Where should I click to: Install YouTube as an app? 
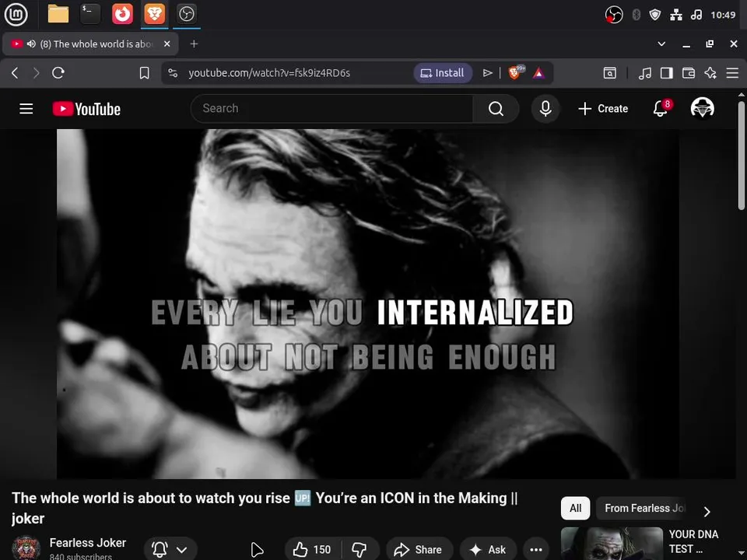[443, 73]
